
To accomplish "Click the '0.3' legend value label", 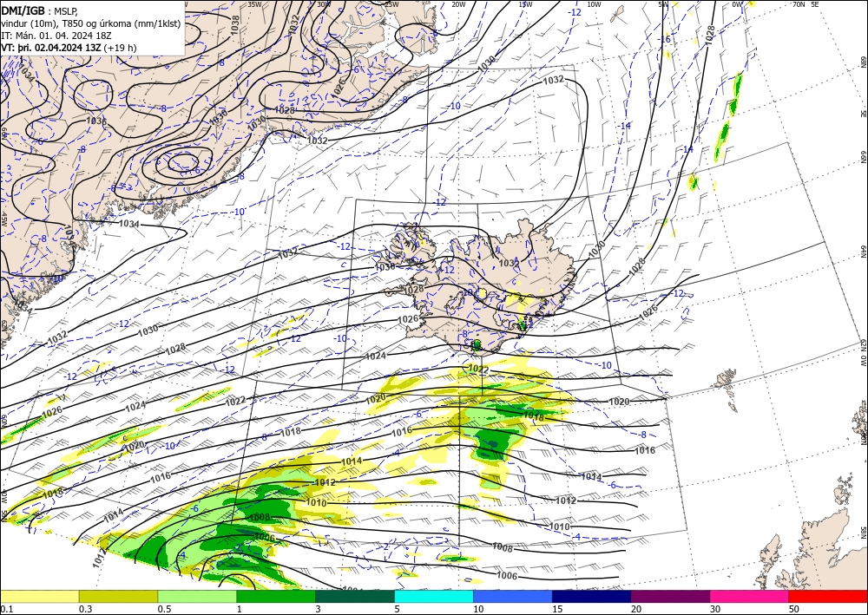I will 85,609.
